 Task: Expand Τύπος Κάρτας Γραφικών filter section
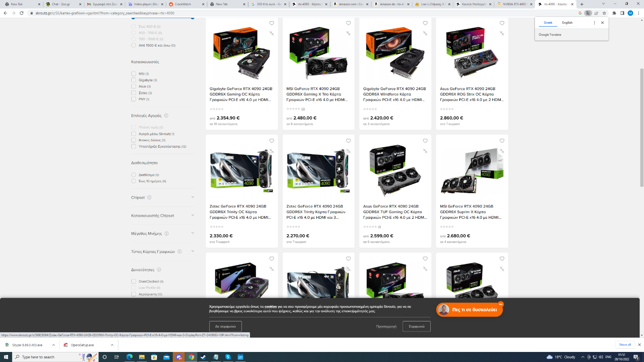click(x=192, y=251)
